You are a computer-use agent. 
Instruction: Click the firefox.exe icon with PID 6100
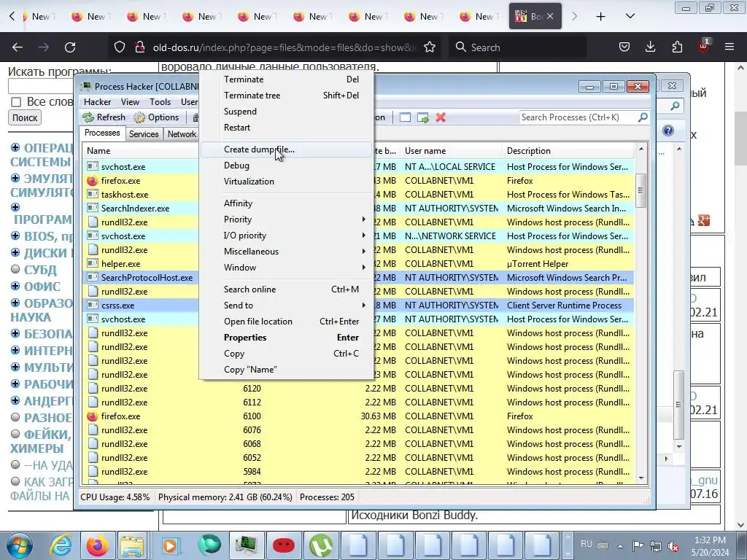pyautogui.click(x=93, y=416)
